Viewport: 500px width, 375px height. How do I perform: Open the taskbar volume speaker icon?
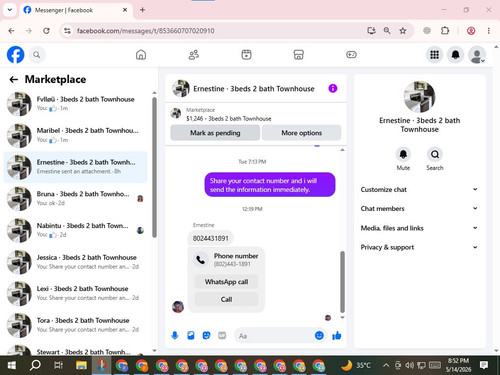[409, 365]
